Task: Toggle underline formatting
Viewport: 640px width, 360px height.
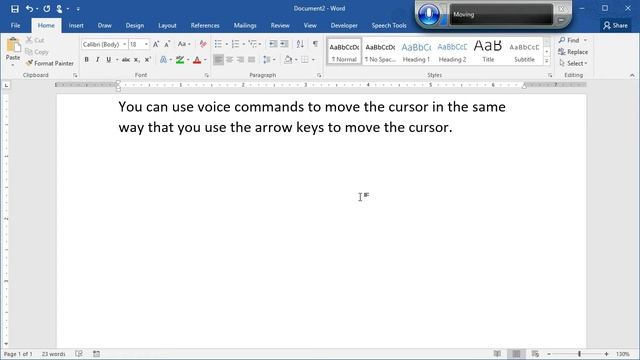Action: [x=109, y=60]
